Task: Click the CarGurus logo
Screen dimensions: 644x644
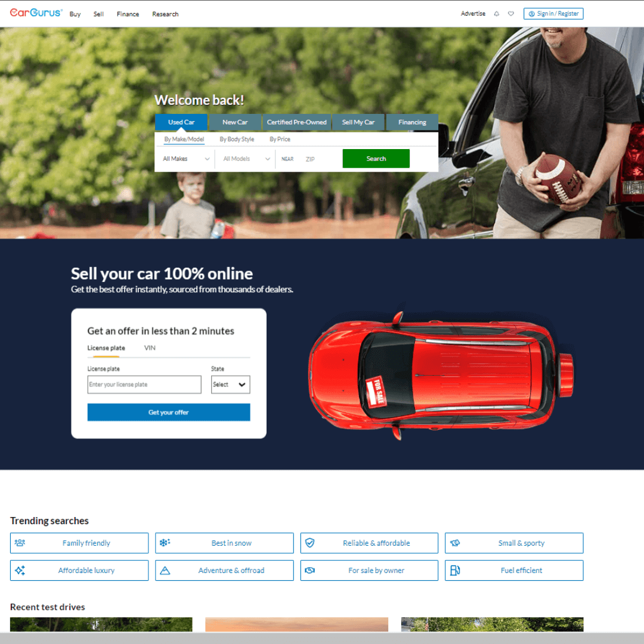Action: 36,13
